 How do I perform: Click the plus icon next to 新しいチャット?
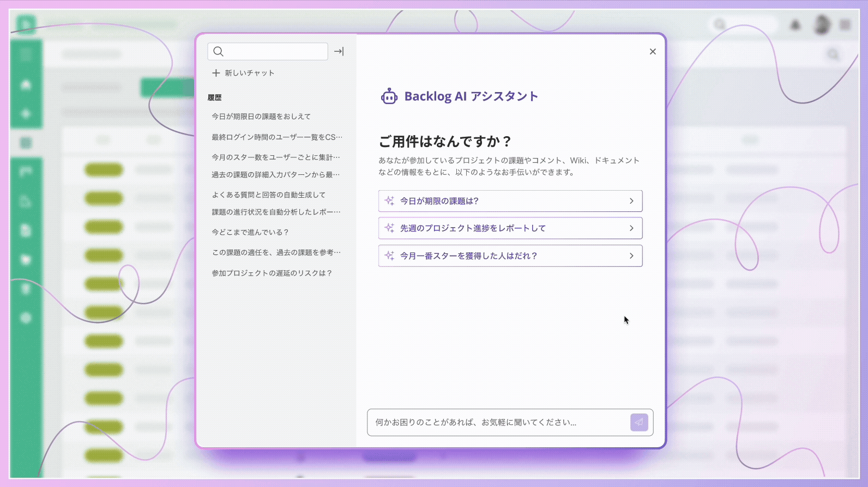pyautogui.click(x=216, y=73)
